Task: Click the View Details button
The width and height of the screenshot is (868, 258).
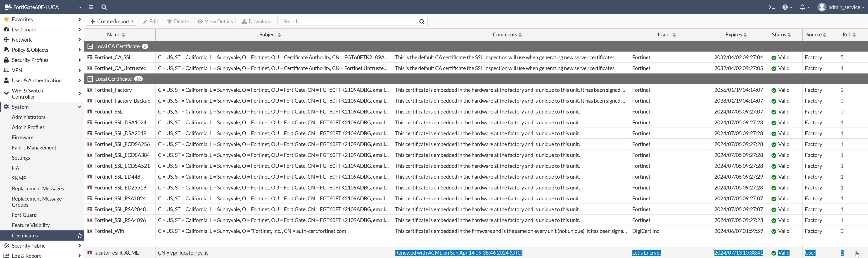Action: point(215,21)
